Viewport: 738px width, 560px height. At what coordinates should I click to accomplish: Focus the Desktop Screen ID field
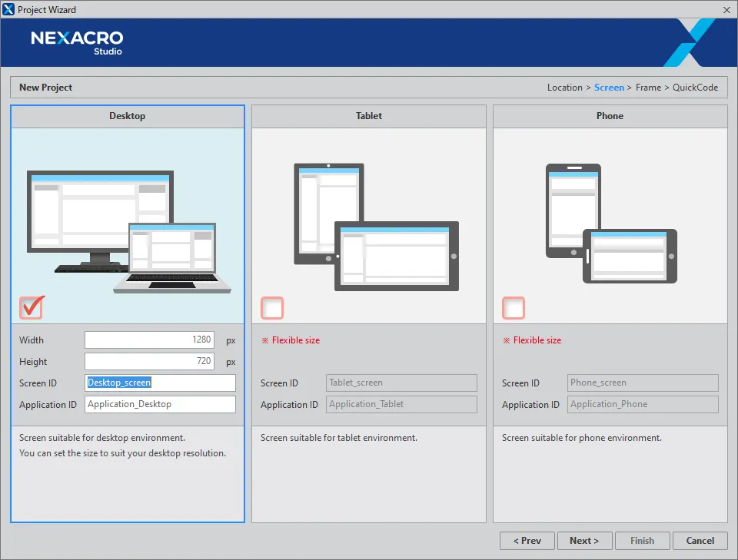click(x=160, y=383)
